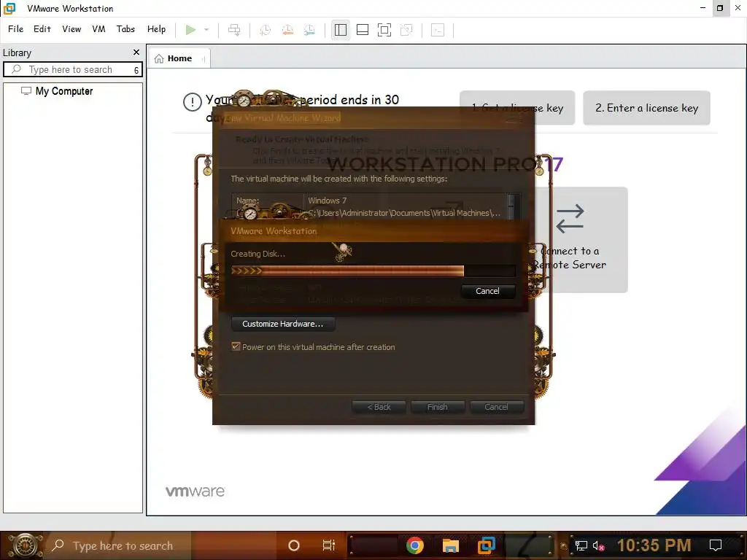Click the Send Ctrl+Alt+Del toolbar icon
The width and height of the screenshot is (747, 560).
(x=234, y=30)
